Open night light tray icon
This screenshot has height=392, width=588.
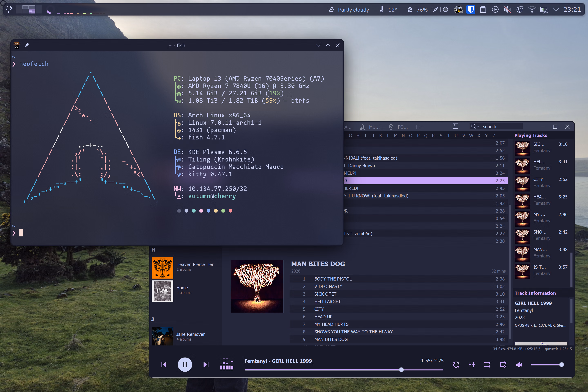coord(519,10)
